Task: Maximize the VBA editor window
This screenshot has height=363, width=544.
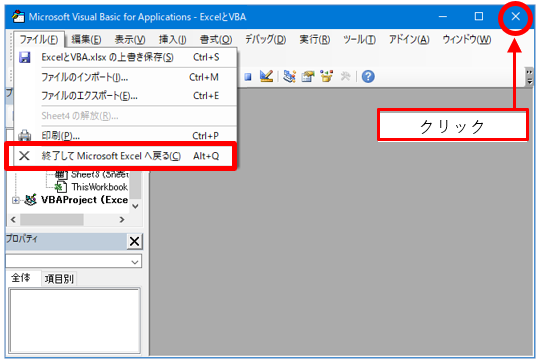Action: click(x=479, y=16)
